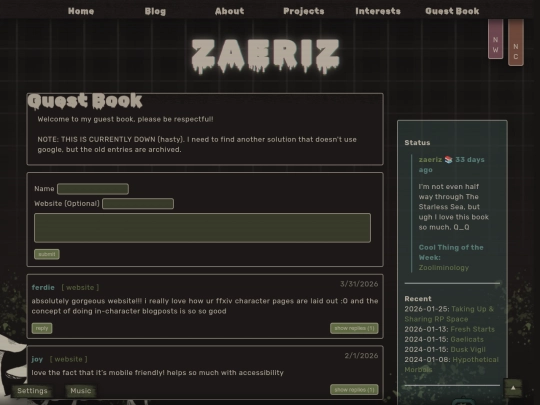The image size is (540, 405).
Task: Click ferdie's username
Action: 43,288
